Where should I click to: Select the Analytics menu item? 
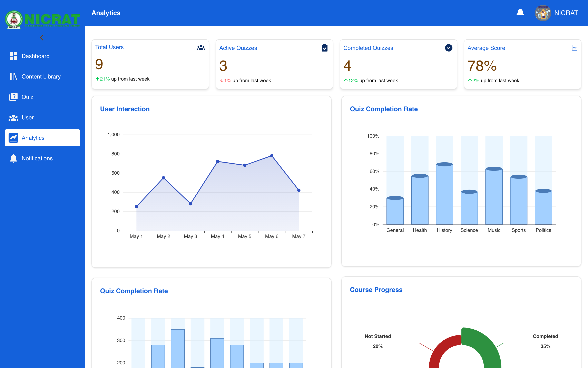click(42, 138)
